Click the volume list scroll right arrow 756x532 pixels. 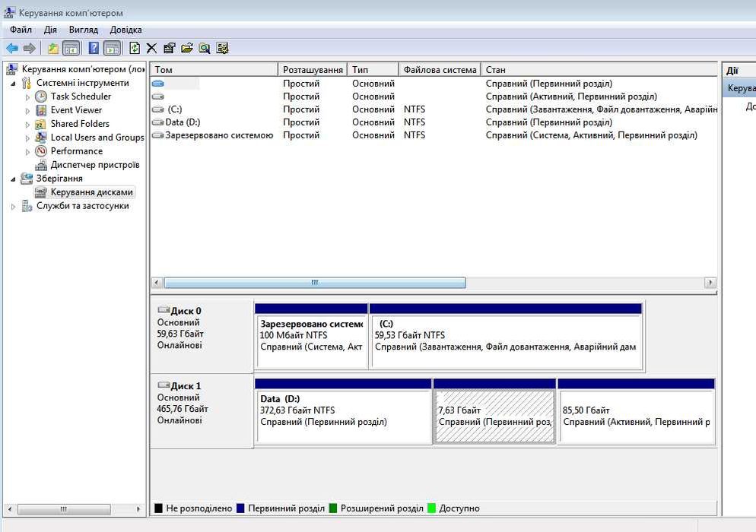(x=710, y=283)
